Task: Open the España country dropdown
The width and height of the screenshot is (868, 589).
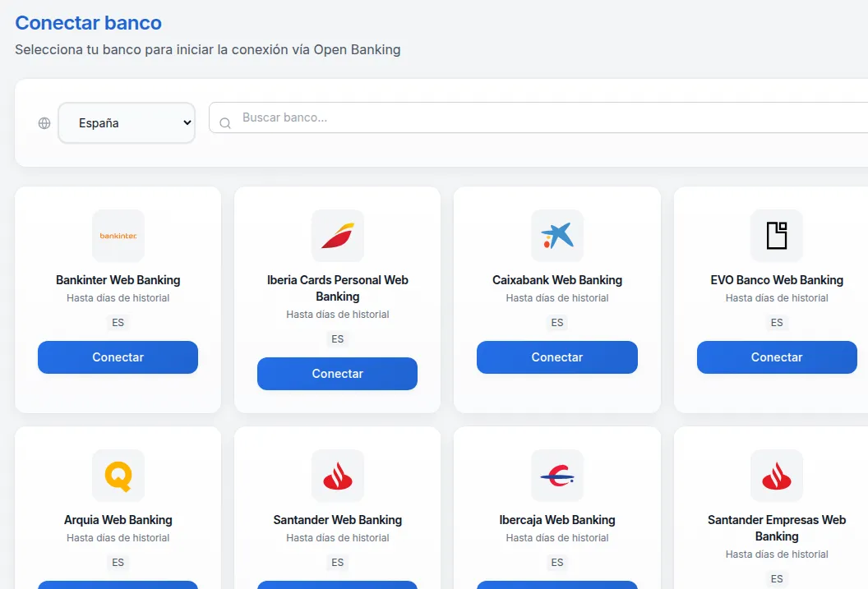Action: (126, 122)
